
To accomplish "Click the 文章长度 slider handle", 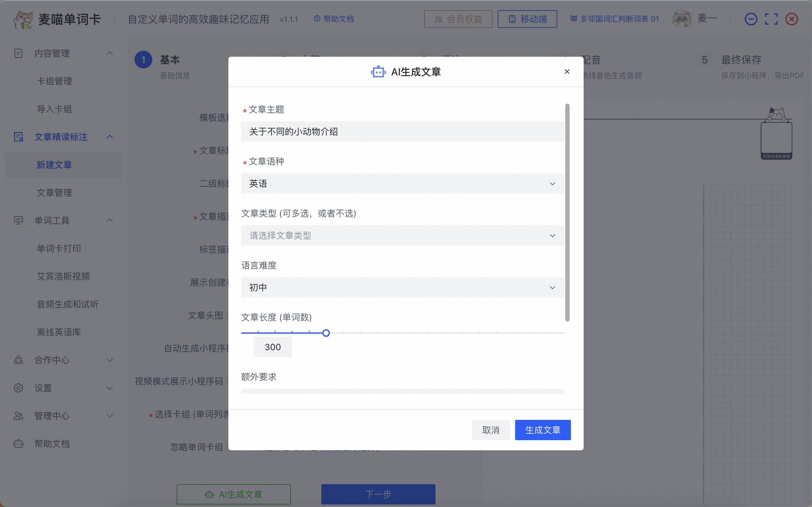I will coord(326,333).
